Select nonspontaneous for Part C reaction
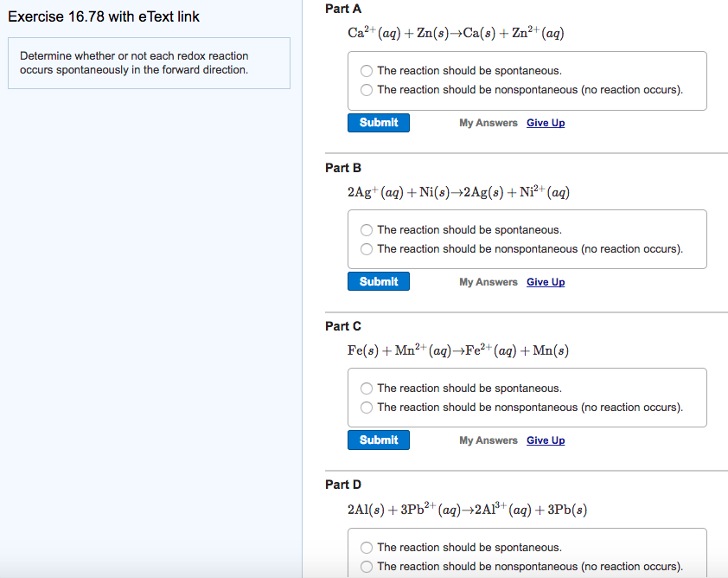728x578 pixels. 366,408
